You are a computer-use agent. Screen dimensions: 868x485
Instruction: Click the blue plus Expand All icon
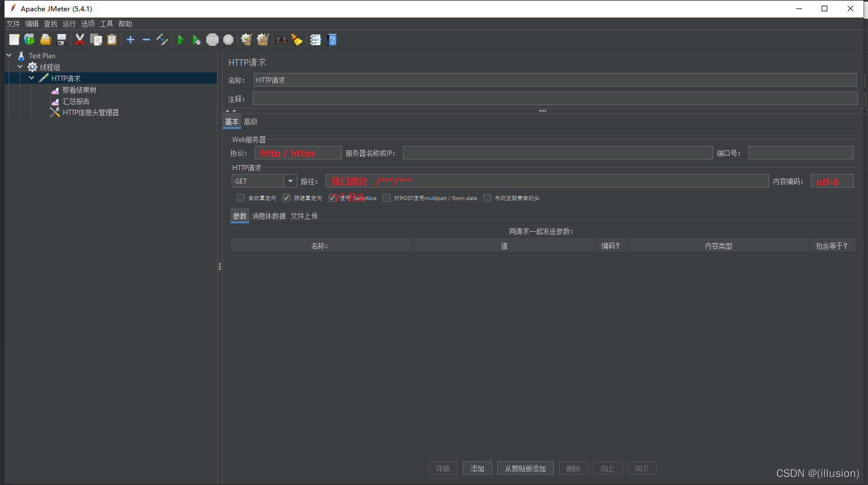pyautogui.click(x=131, y=40)
